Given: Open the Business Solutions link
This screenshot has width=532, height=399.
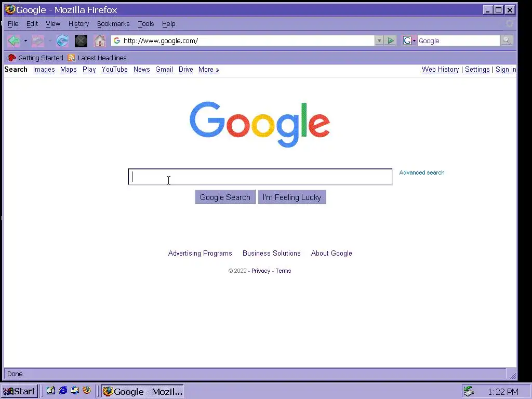Looking at the screenshot, I should (271, 253).
